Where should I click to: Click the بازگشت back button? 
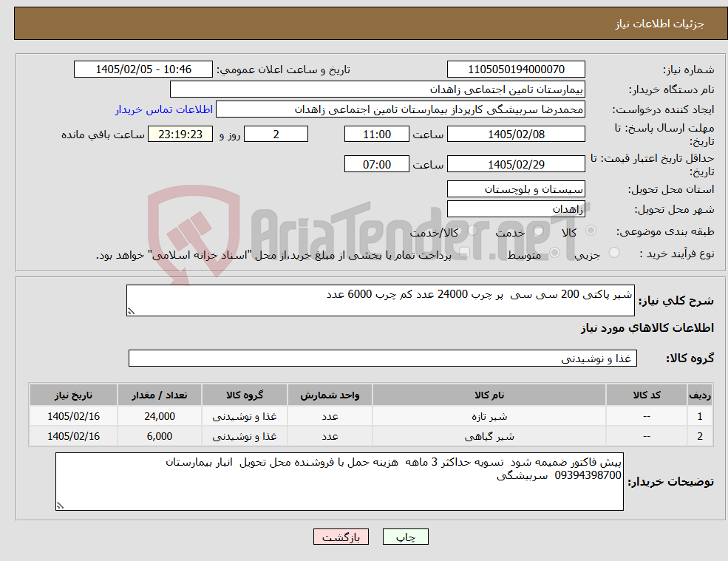(x=341, y=537)
